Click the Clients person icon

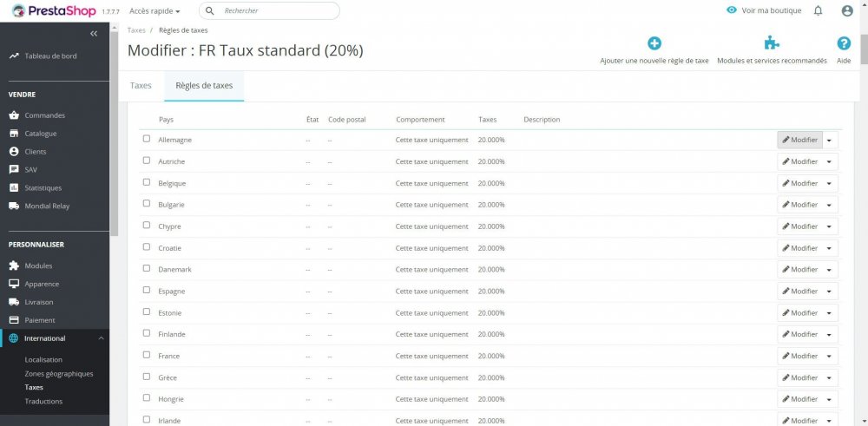click(x=14, y=152)
